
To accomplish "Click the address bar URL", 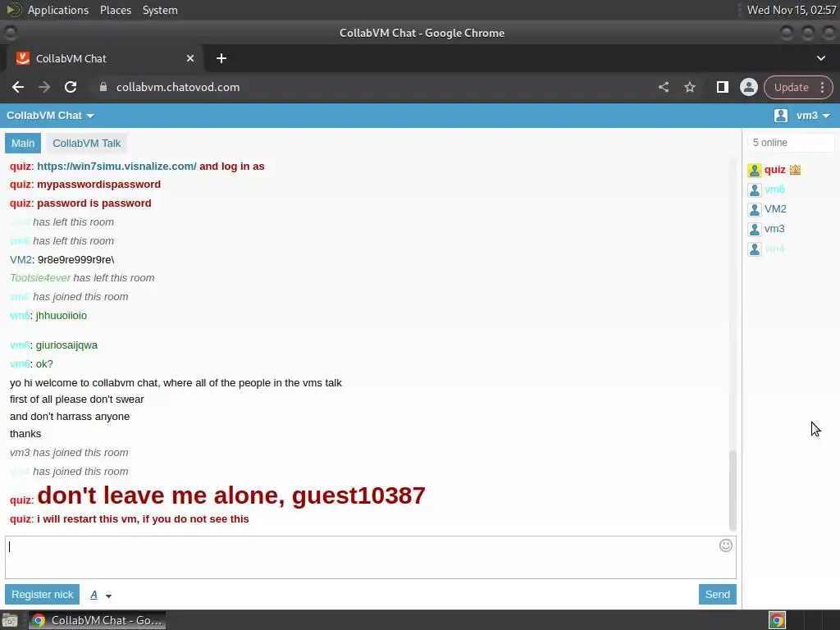I will click(x=178, y=87).
